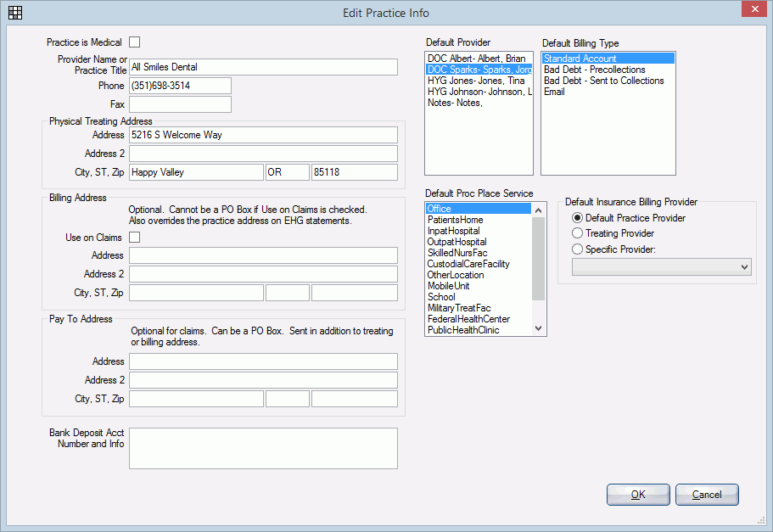773x532 pixels.
Task: Select the Treating Provider radio button
Action: [x=577, y=233]
